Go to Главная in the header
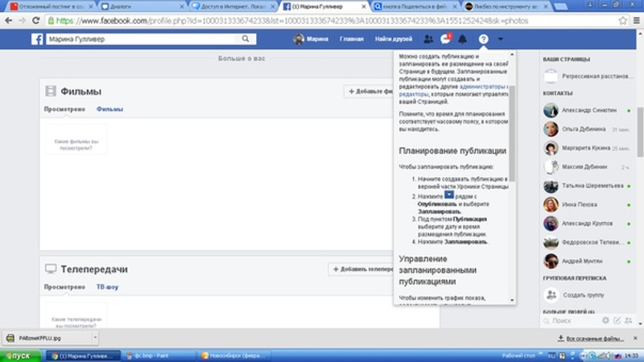The image size is (644, 362). tap(352, 39)
